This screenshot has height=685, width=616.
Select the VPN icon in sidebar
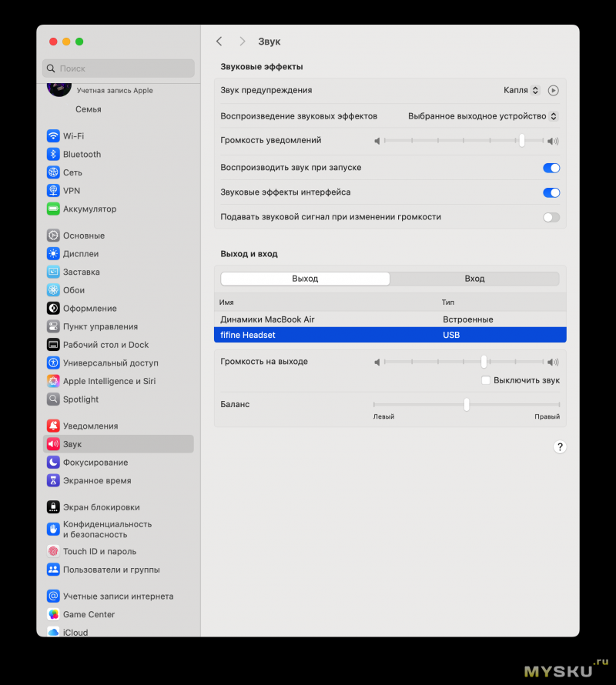pyautogui.click(x=53, y=191)
